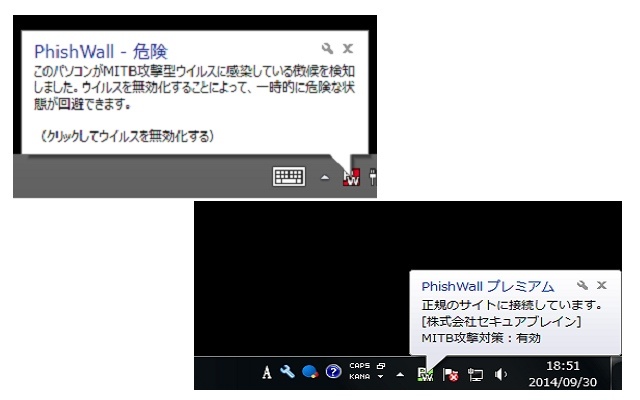Click the network connection tray icon
This screenshot has height=400, width=640.
tap(476, 374)
